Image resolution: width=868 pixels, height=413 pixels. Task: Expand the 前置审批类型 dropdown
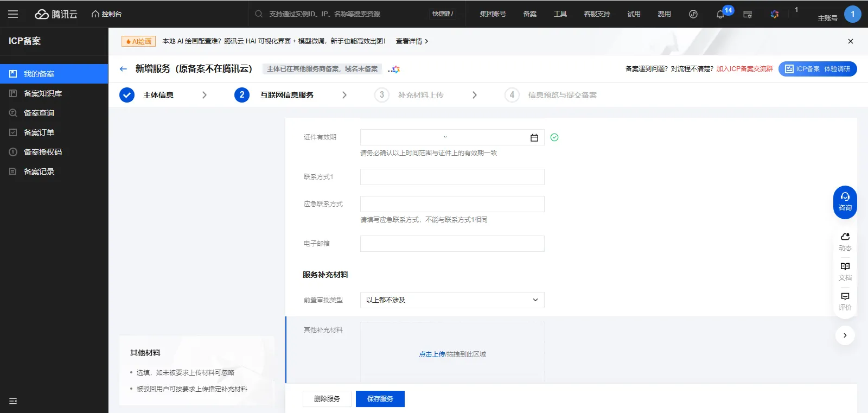pos(452,300)
